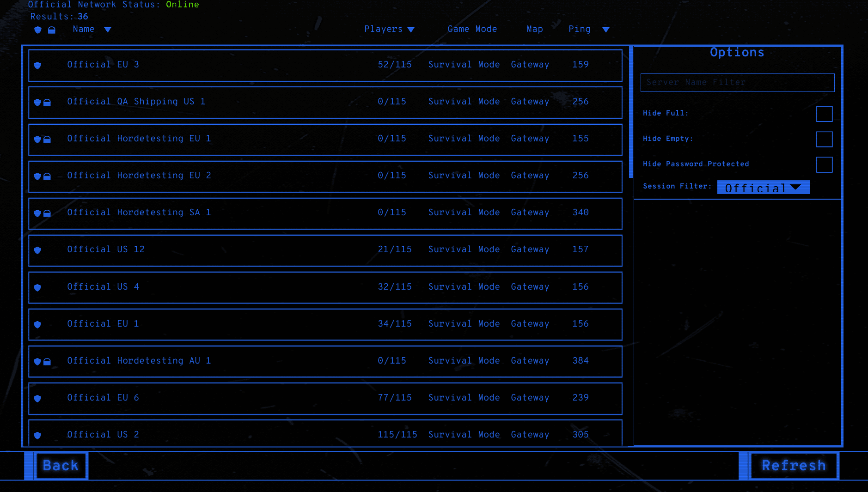Image resolution: width=868 pixels, height=492 pixels.
Task: Click the lock icon on Official Hordetesting AU 1
Action: 49,362
